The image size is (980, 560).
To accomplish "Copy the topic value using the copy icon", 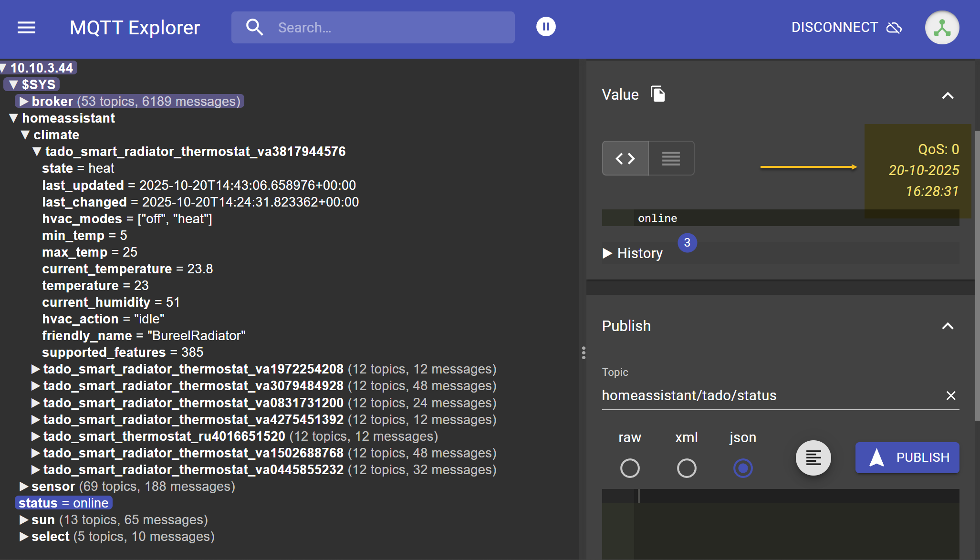I will coord(658,94).
